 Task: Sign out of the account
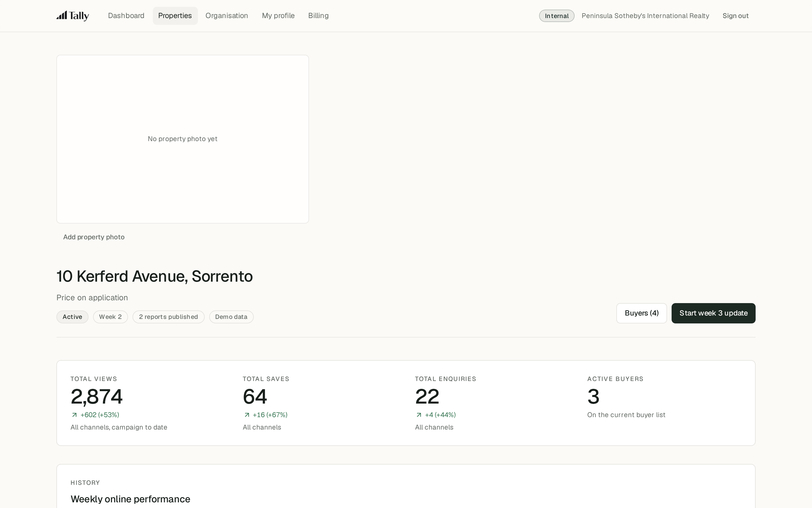click(736, 16)
